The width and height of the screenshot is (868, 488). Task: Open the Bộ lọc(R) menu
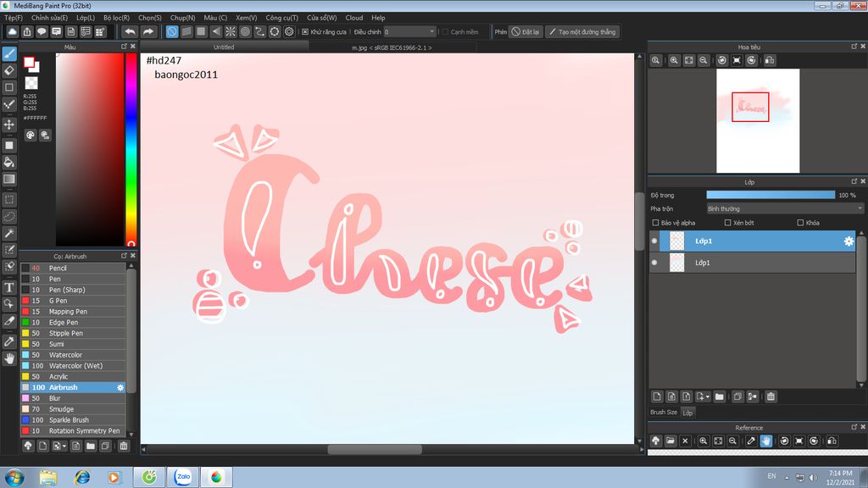pos(116,18)
